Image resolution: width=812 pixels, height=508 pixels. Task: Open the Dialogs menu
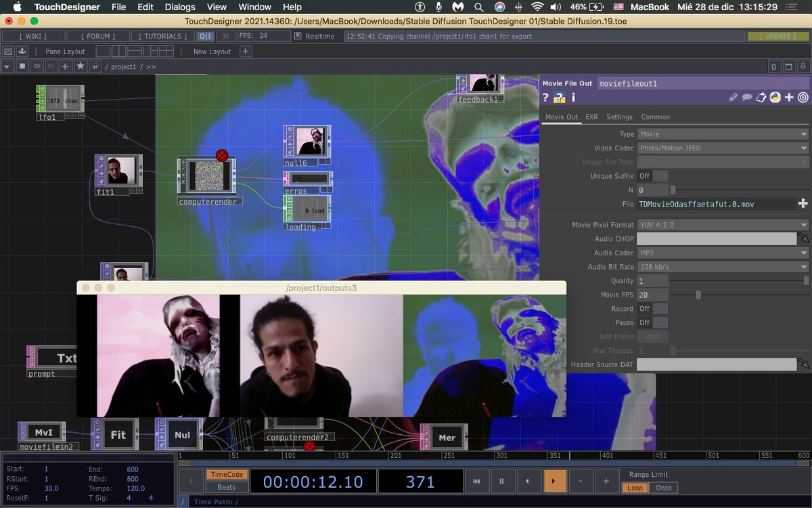click(x=180, y=7)
